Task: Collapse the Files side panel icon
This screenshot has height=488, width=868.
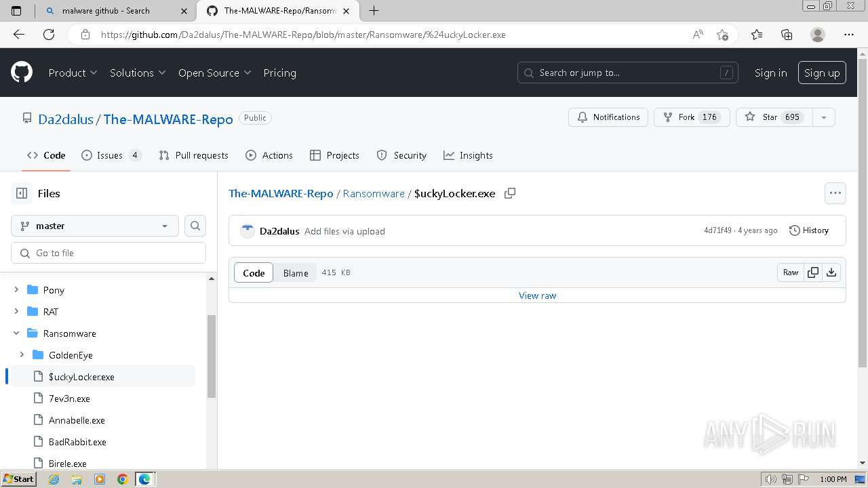Action: point(22,193)
